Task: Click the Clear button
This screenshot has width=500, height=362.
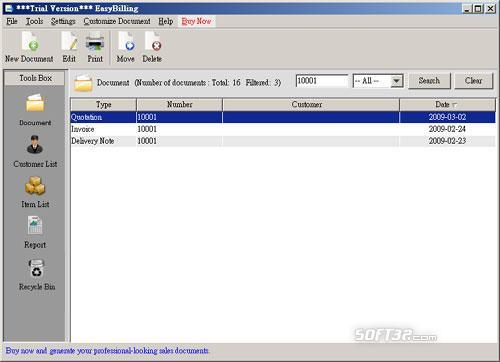Action: [x=474, y=81]
